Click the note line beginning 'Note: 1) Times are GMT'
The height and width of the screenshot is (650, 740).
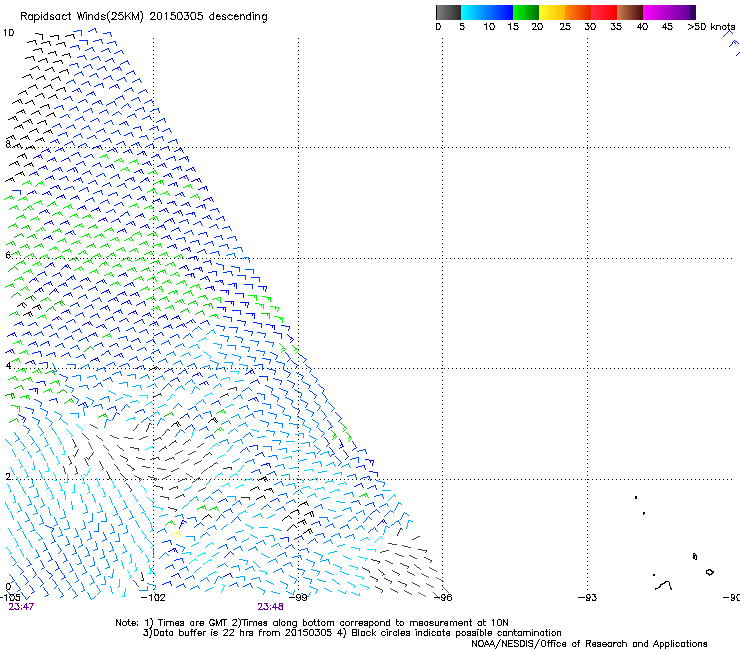click(312, 623)
